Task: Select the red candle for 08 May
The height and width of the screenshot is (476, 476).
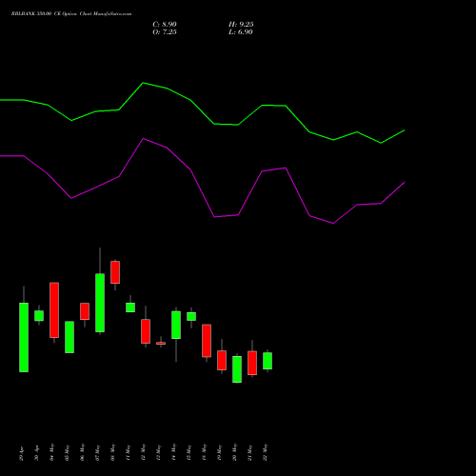Action: [x=115, y=272]
